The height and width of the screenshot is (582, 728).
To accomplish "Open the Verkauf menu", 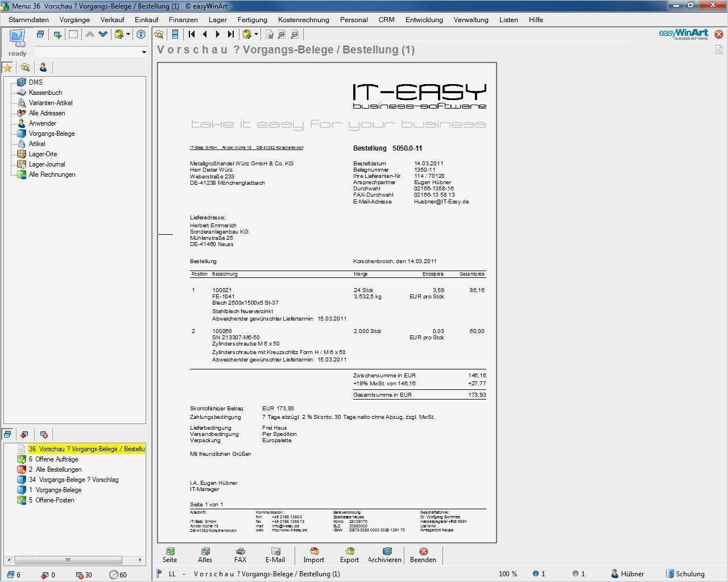I will coord(112,19).
